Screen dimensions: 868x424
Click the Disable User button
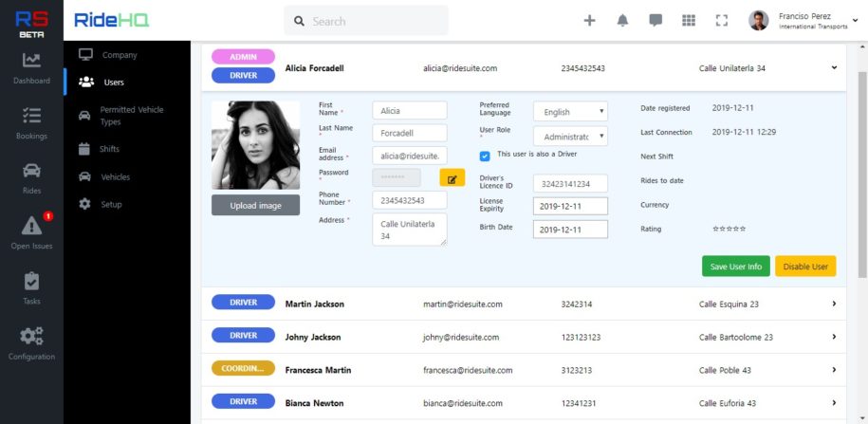pos(805,267)
